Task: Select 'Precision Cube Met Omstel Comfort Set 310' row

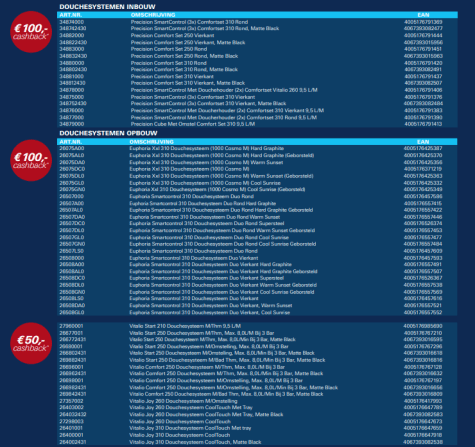Action: [x=257, y=124]
